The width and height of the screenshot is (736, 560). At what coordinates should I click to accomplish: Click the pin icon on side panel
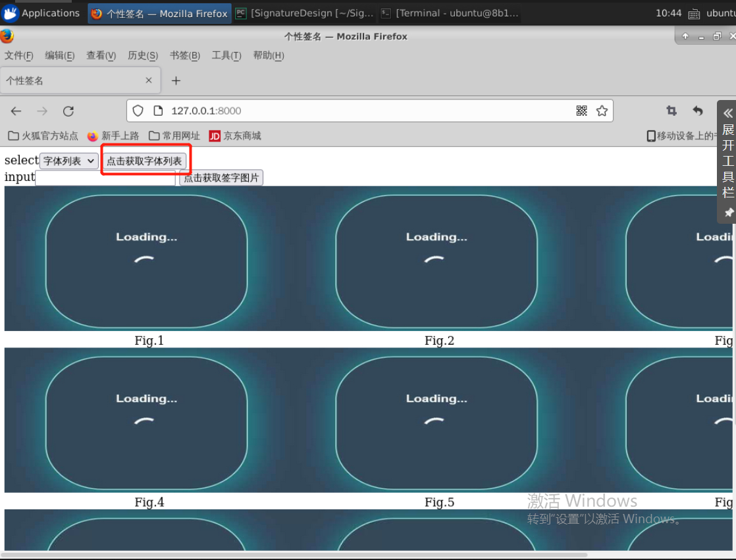click(x=728, y=213)
